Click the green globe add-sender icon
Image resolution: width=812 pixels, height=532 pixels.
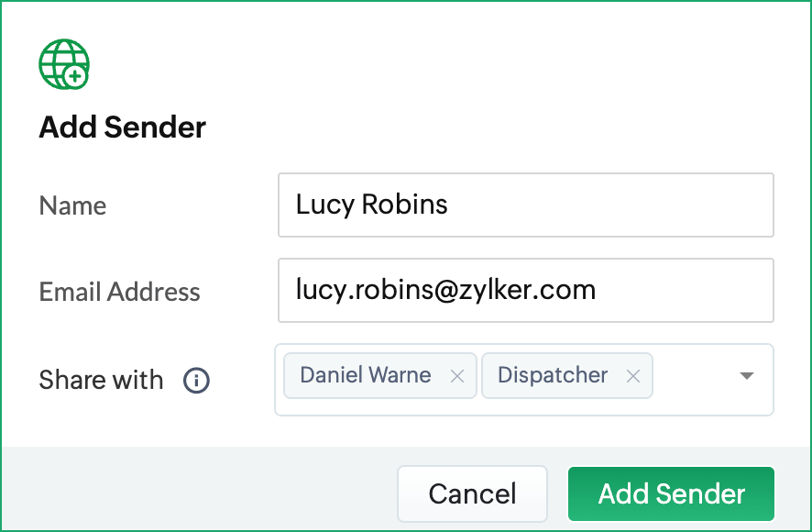[x=64, y=64]
